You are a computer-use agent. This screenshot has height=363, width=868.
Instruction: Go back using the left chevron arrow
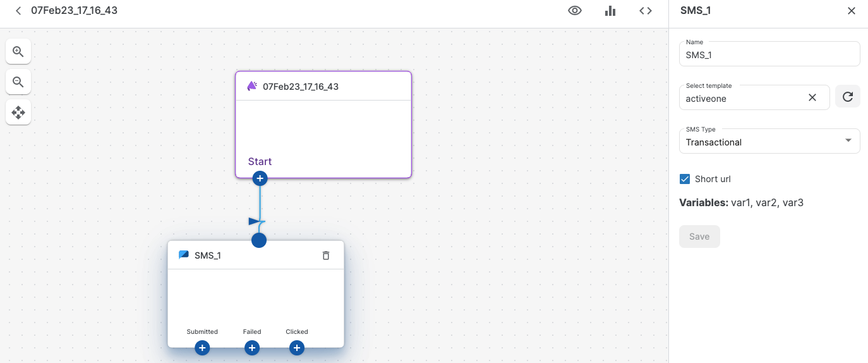[x=18, y=11]
